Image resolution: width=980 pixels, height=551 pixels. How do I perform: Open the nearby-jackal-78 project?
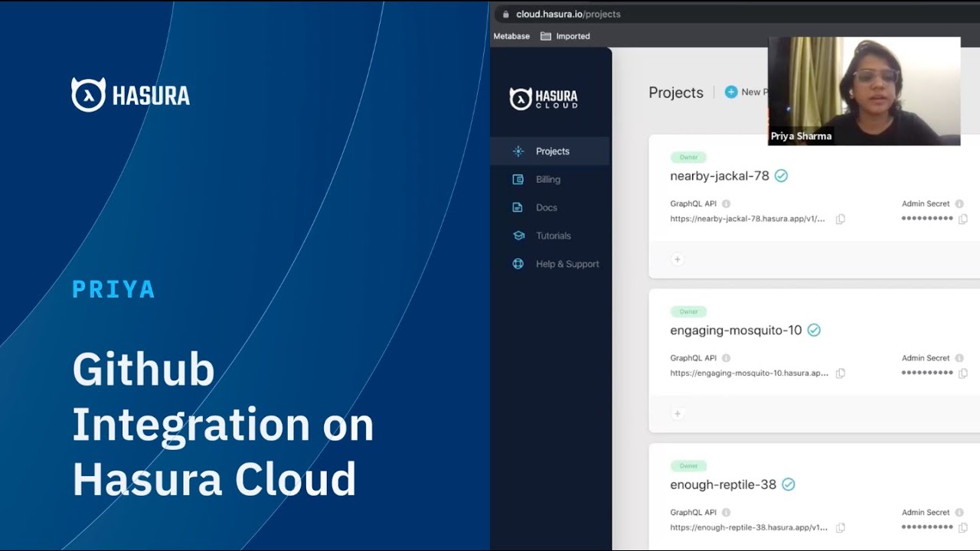click(719, 176)
